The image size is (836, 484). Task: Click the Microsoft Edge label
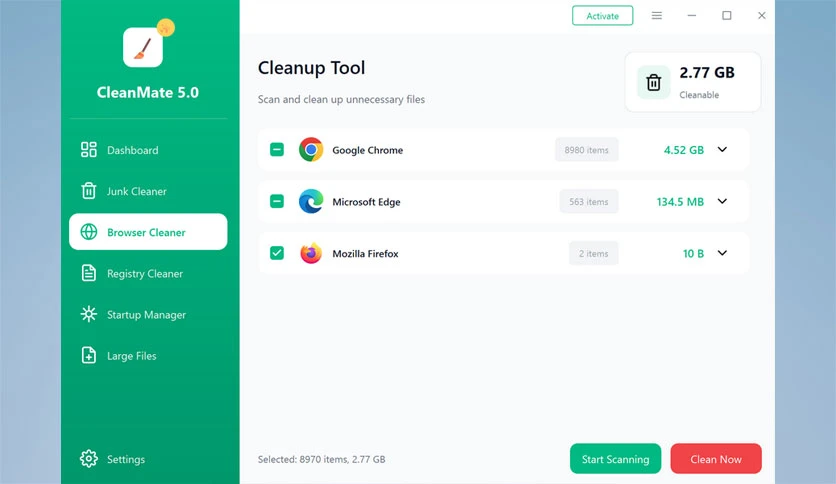[x=366, y=202]
